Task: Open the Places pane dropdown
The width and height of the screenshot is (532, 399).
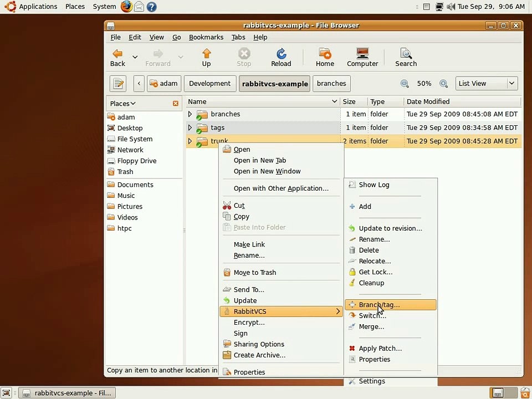Action: coord(122,104)
